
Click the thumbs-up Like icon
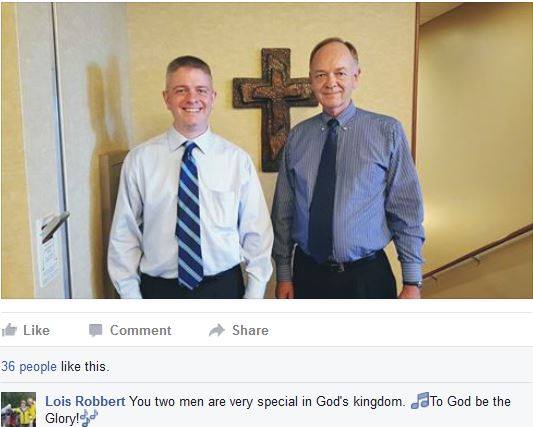pyautogui.click(x=9, y=330)
